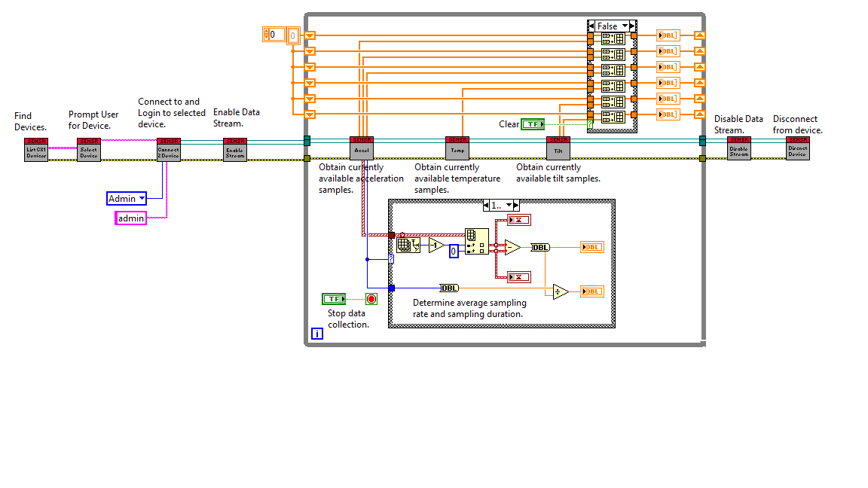Toggle the Stop data collection boolean terminal
868x488 pixels.
334,299
